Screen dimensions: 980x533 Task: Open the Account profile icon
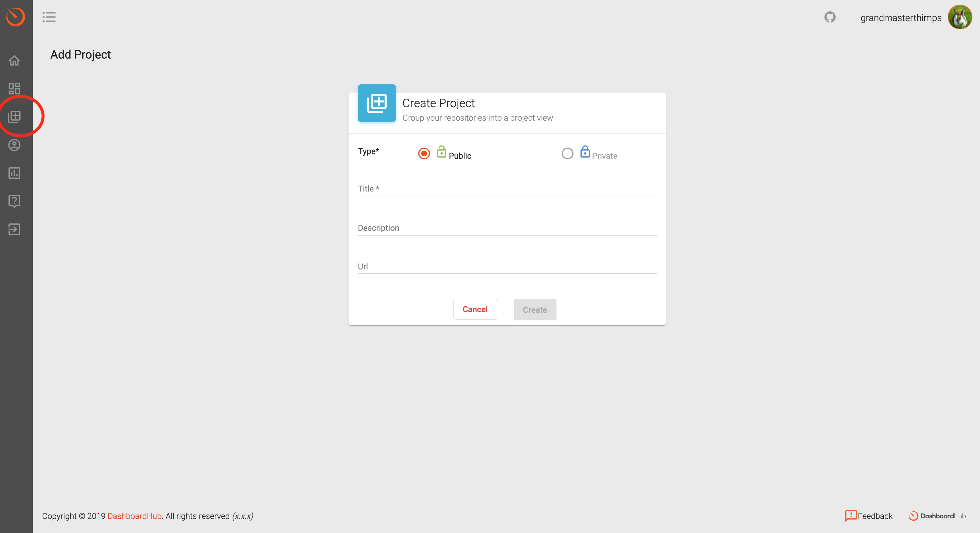(x=14, y=145)
